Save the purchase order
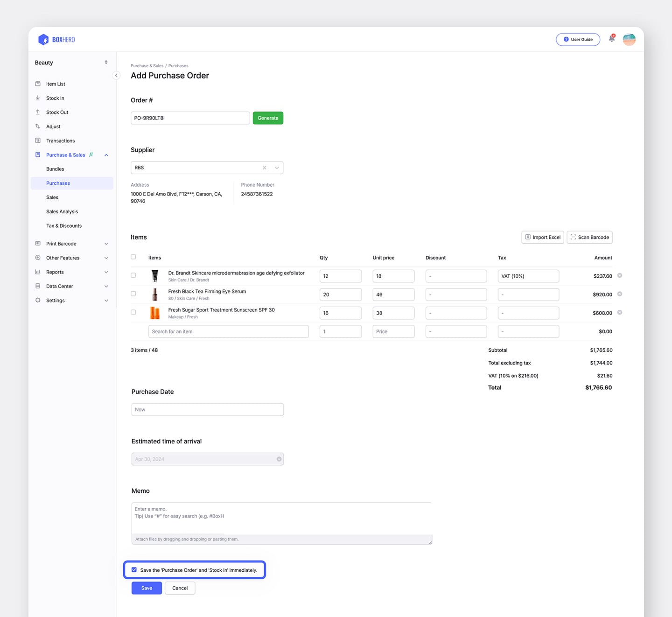This screenshot has height=617, width=672. (x=146, y=588)
